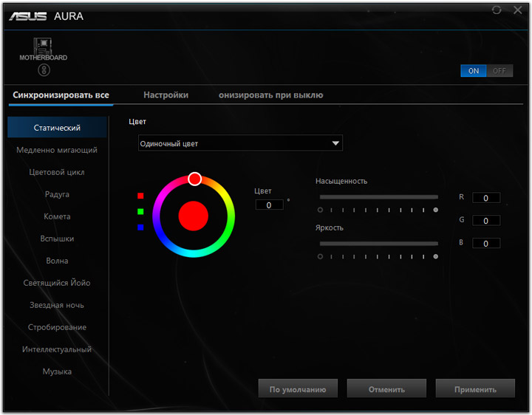
Task: Select the Светящийся Йойо effect
Action: coord(57,283)
